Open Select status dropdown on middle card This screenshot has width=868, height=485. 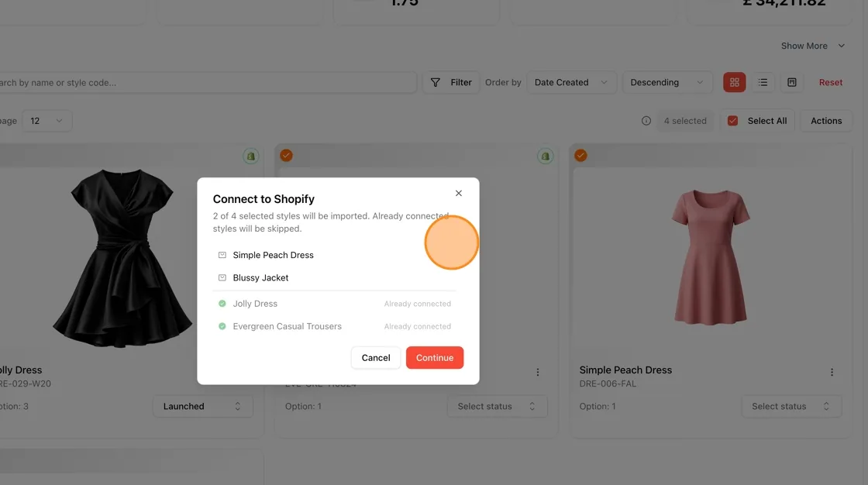click(497, 407)
